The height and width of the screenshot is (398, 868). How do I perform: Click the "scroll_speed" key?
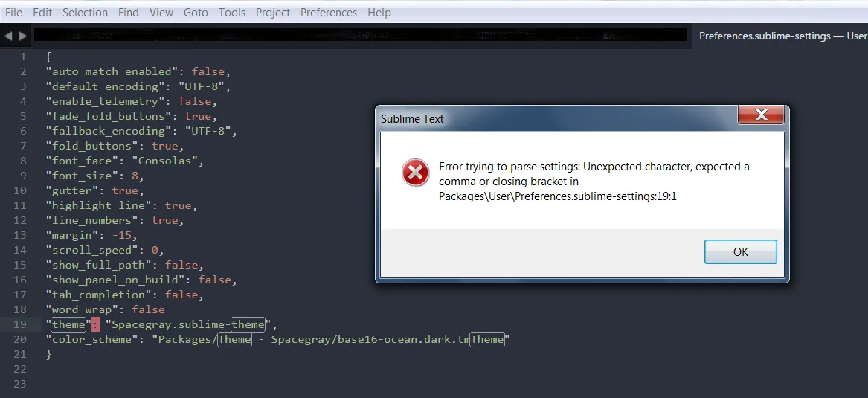pos(92,250)
